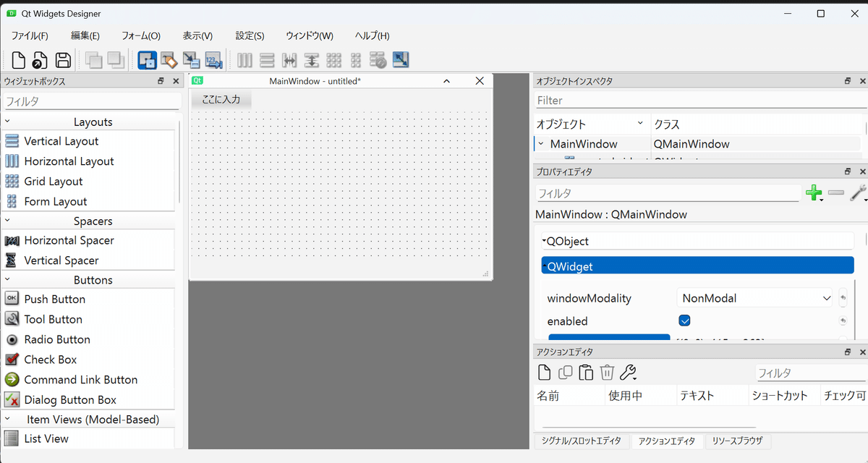Select Grid Layout in Widget Box
Screen dimensions: 868x463
point(53,182)
